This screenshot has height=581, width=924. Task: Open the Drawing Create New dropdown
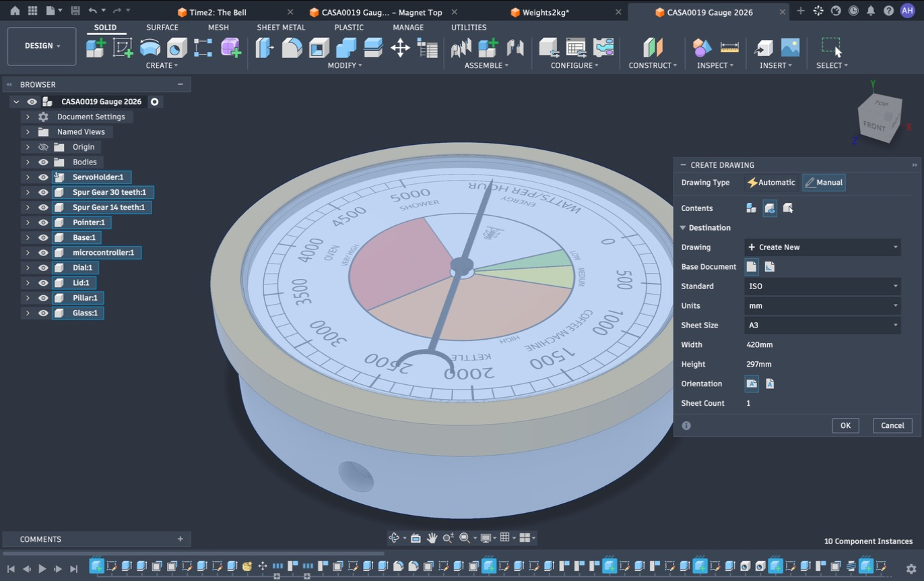pos(822,247)
